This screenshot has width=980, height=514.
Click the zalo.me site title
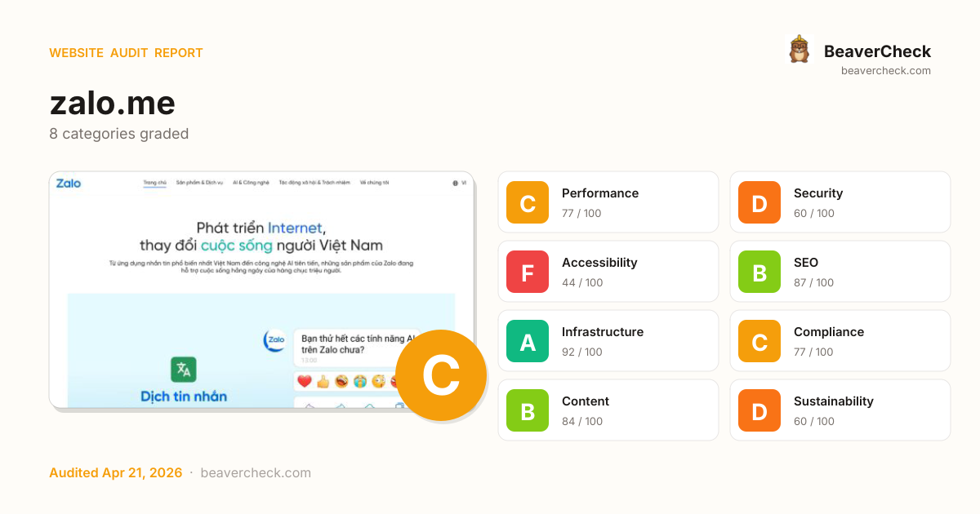(113, 103)
